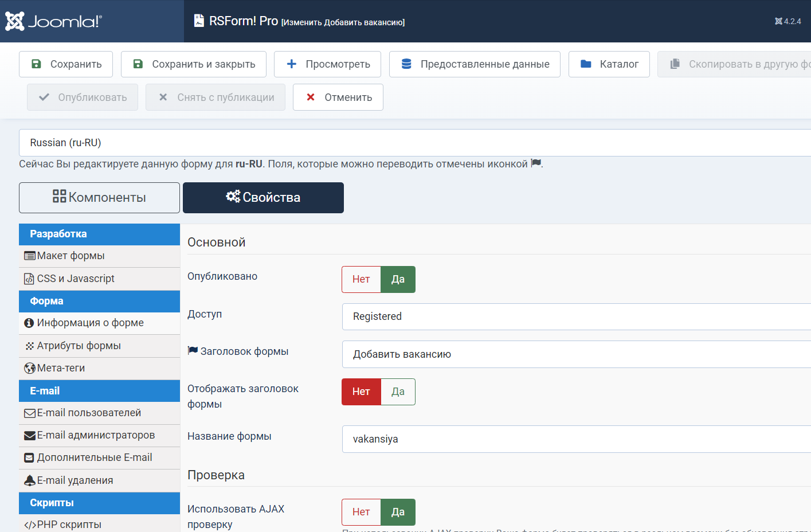
Task: Click the folder icon on Каталог
Action: pos(586,64)
